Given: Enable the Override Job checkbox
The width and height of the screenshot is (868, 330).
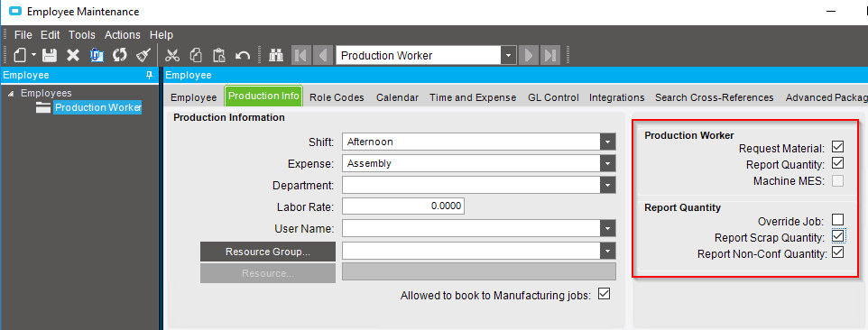Looking at the screenshot, I should point(837,220).
